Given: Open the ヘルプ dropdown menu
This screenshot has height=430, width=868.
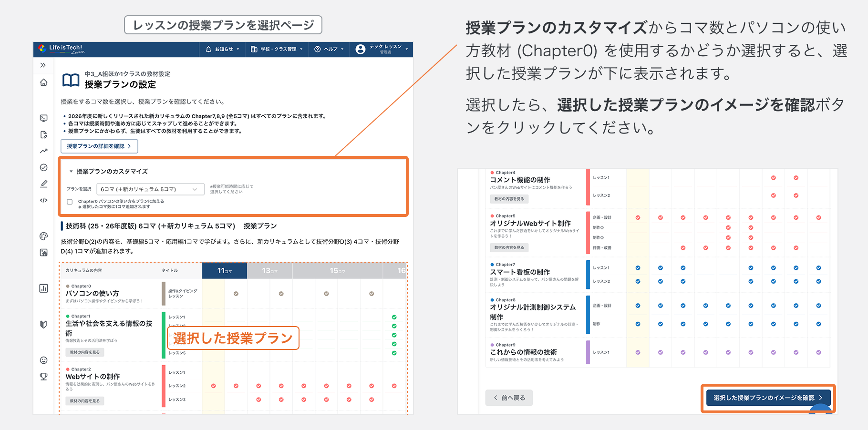Looking at the screenshot, I should point(328,49).
